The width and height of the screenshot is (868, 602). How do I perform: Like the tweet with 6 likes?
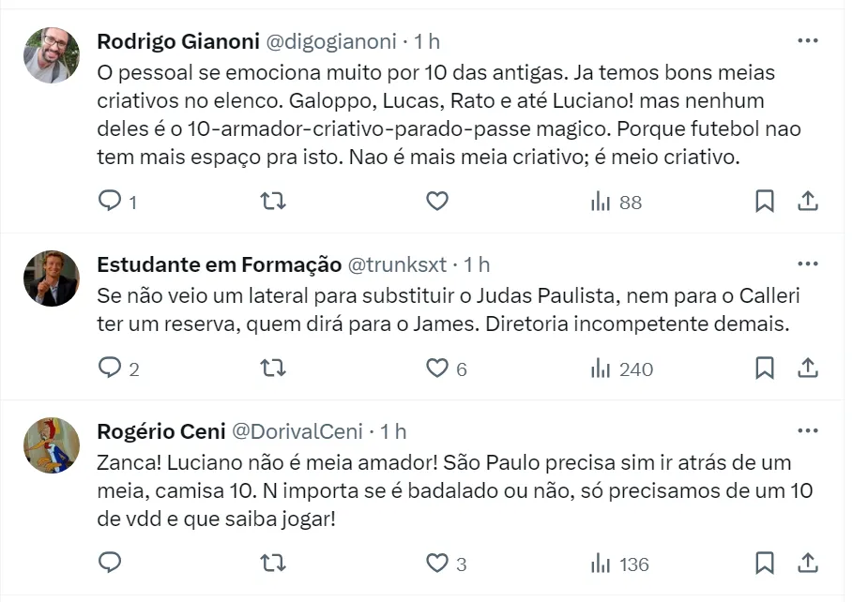click(x=436, y=369)
